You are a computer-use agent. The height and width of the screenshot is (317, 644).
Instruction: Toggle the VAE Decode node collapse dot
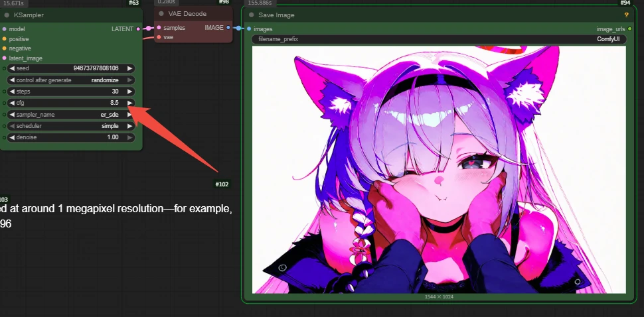point(161,13)
